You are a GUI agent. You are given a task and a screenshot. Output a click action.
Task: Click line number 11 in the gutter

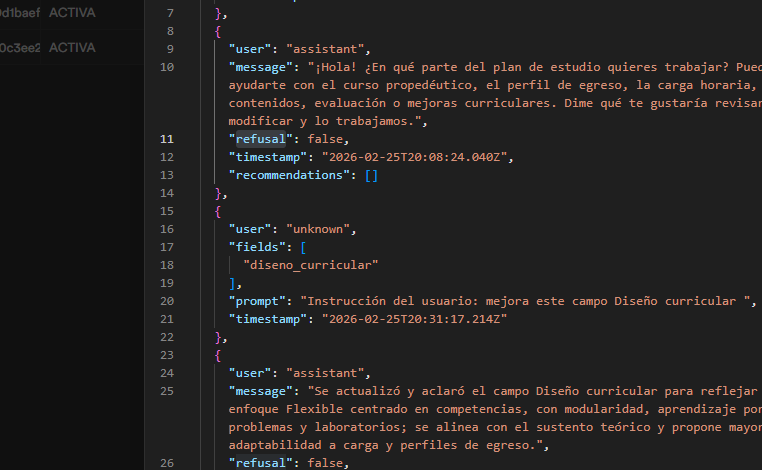coord(166,139)
